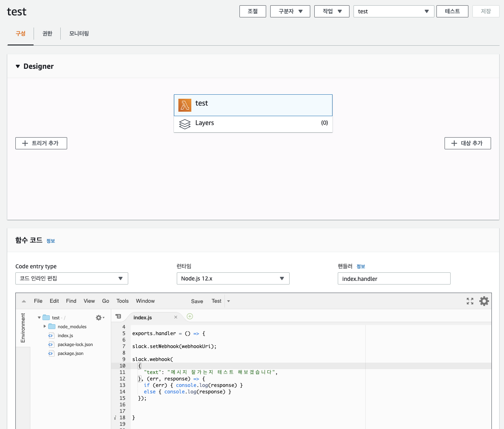Click the index.handler input field
504x429 pixels.
coord(394,278)
